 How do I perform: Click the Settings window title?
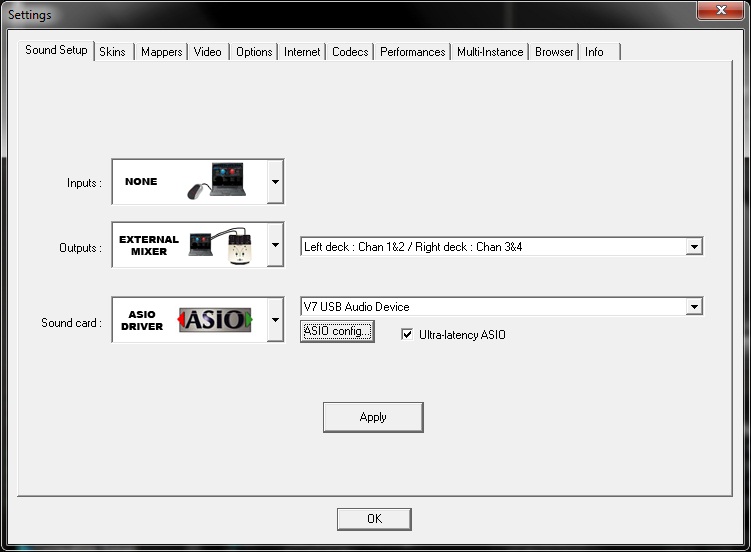pyautogui.click(x=30, y=15)
